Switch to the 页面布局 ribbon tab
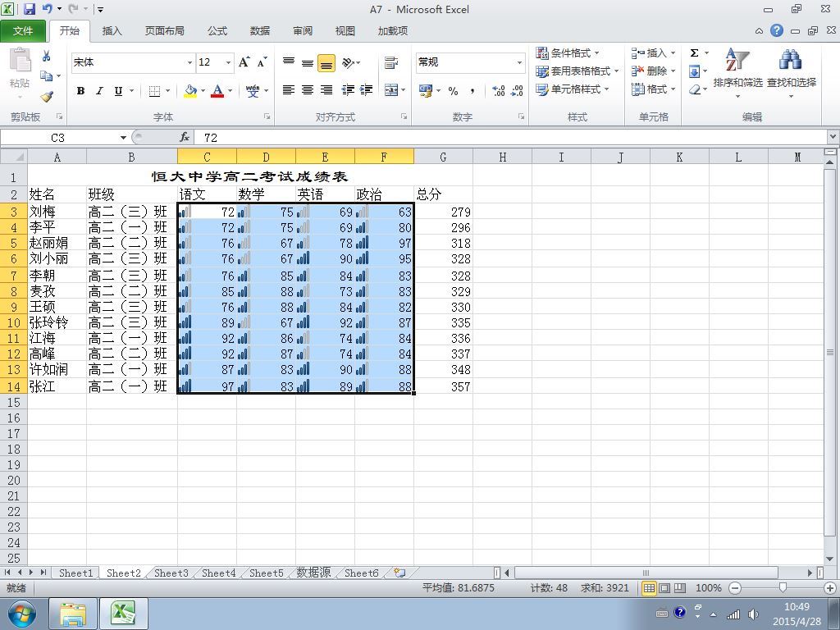The height and width of the screenshot is (630, 840). pos(164,31)
